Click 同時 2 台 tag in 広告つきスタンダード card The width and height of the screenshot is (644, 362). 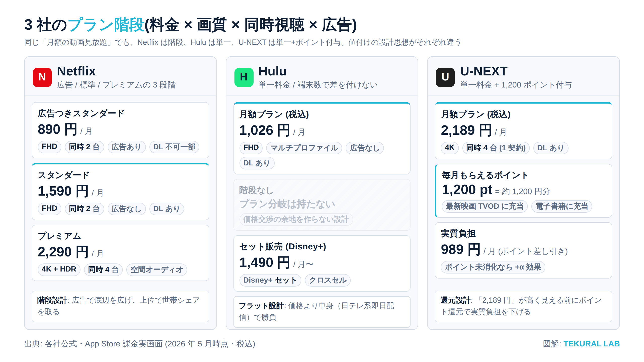(84, 147)
